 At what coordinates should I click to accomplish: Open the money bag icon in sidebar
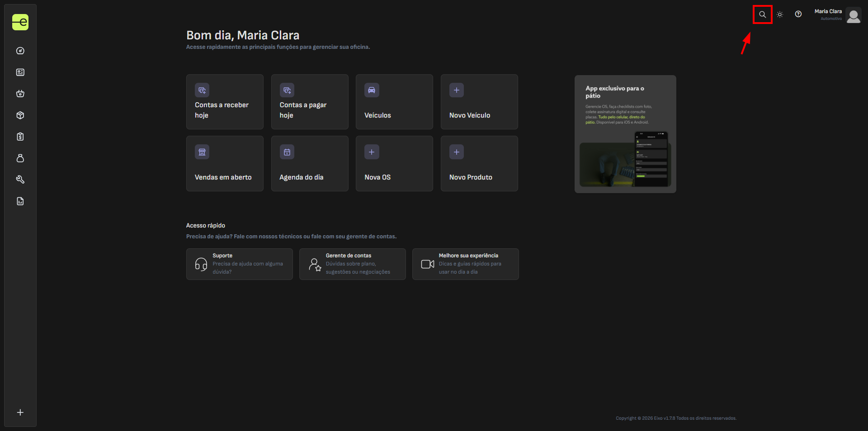point(20,158)
